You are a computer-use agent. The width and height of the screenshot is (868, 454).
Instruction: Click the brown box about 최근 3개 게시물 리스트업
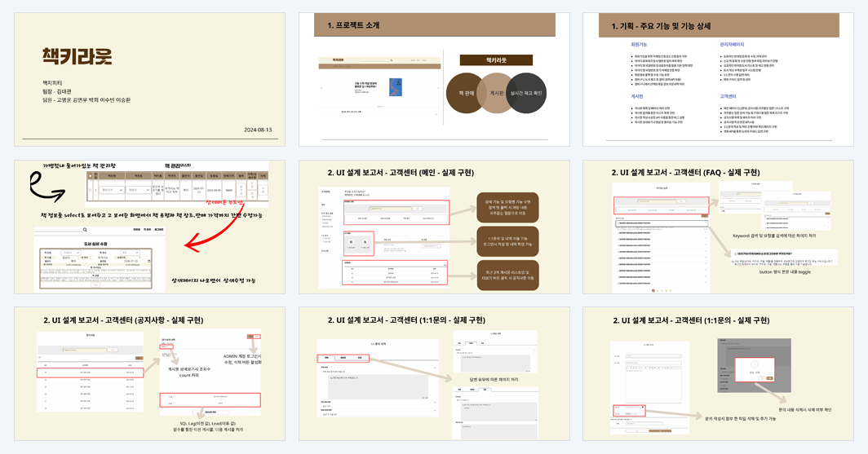(x=507, y=275)
